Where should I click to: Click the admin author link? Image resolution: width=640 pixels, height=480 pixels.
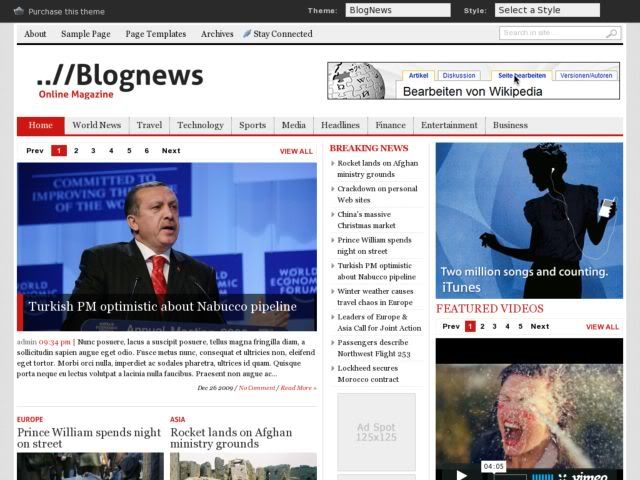click(27, 342)
